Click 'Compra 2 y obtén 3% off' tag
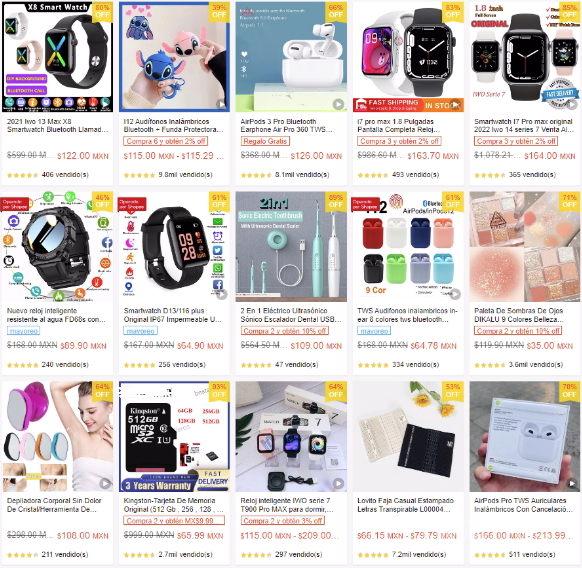 point(283,520)
